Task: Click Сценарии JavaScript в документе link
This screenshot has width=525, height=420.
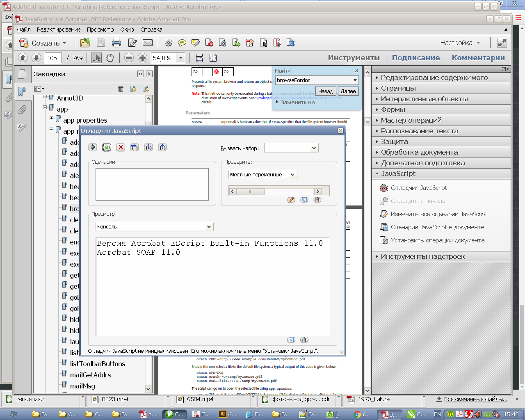Action: pos(437,227)
